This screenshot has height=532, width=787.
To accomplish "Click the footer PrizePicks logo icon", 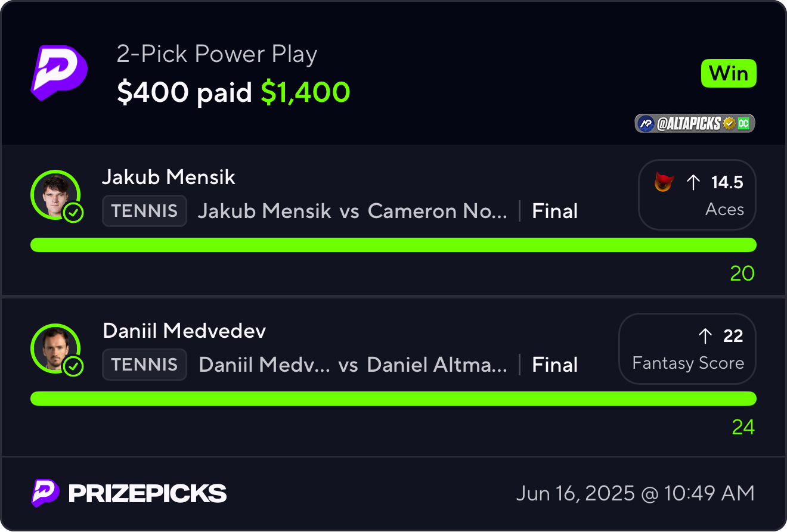I will pos(45,493).
